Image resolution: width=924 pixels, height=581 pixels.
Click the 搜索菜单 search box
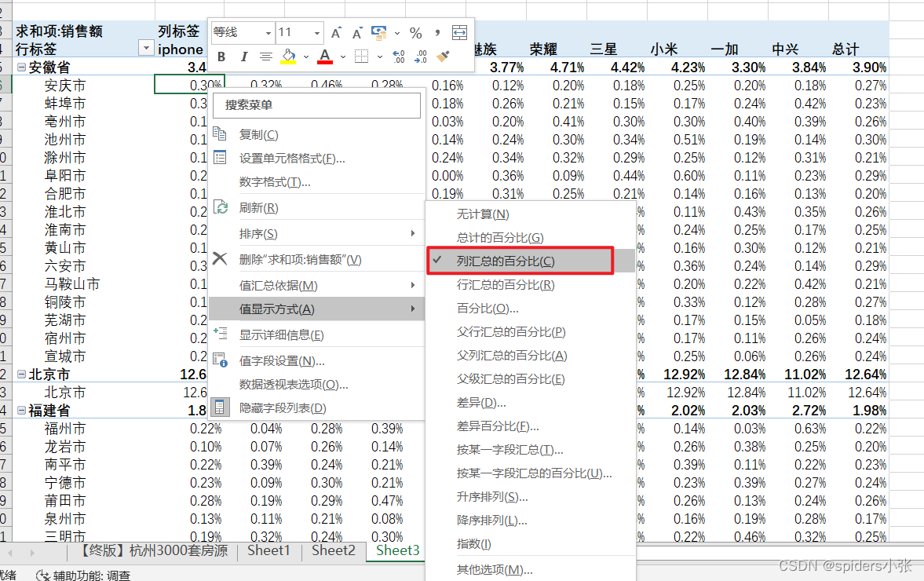[316, 105]
